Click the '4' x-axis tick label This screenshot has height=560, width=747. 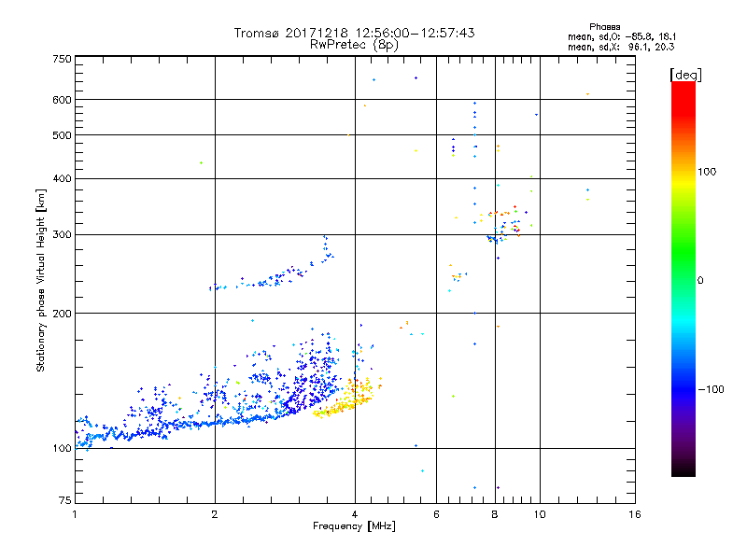tap(355, 514)
